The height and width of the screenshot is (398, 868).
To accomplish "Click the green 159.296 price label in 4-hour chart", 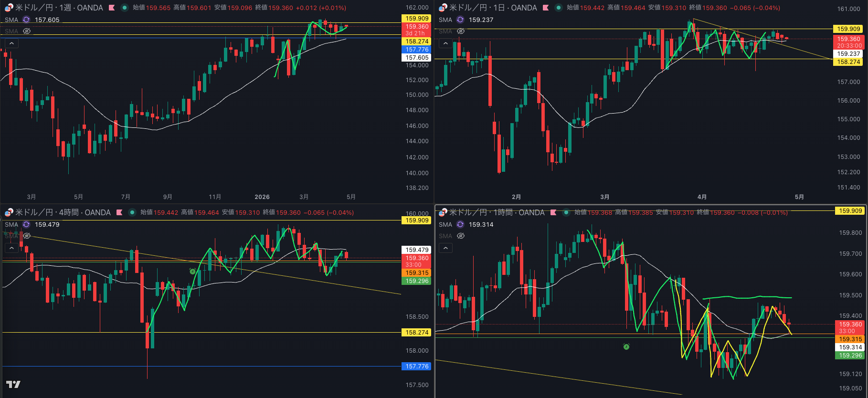I will pyautogui.click(x=417, y=281).
